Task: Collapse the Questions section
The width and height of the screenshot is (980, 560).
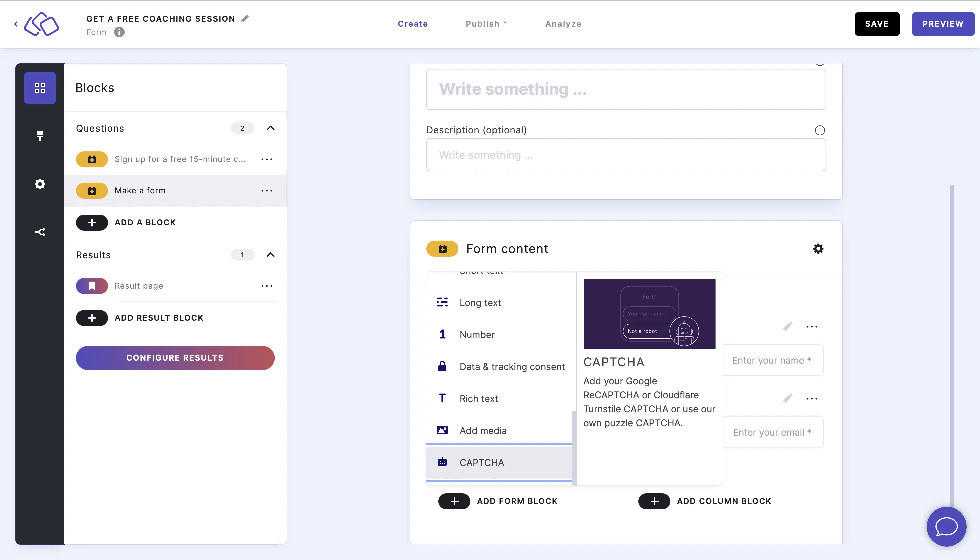Action: tap(271, 128)
